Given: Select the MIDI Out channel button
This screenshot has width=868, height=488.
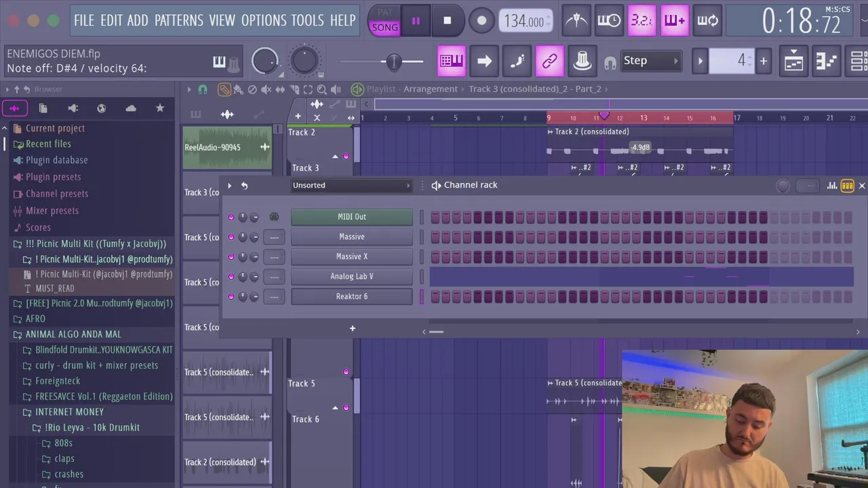Looking at the screenshot, I should pos(351,217).
